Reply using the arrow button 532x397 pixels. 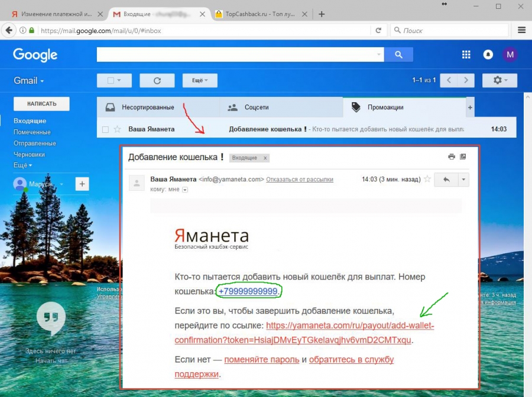click(x=446, y=180)
